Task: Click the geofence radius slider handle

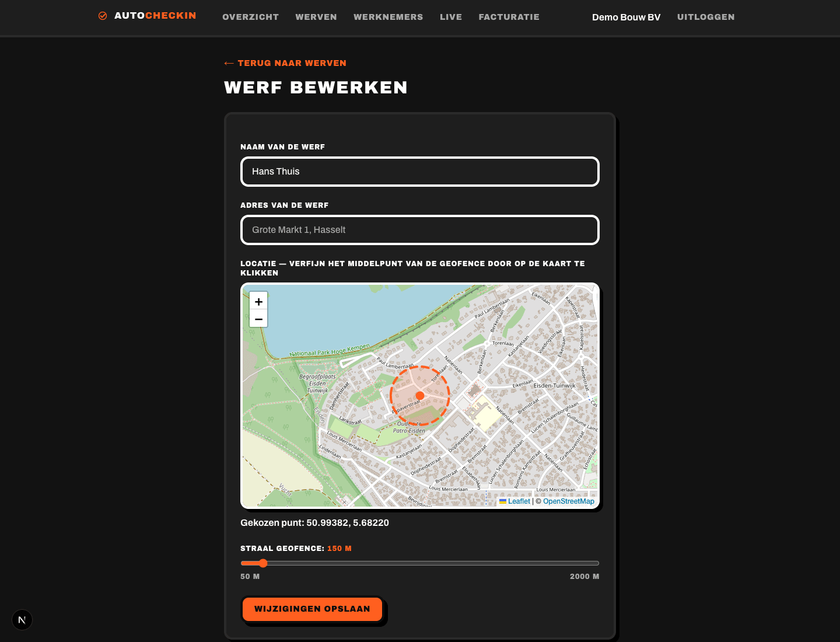Action: [x=263, y=563]
